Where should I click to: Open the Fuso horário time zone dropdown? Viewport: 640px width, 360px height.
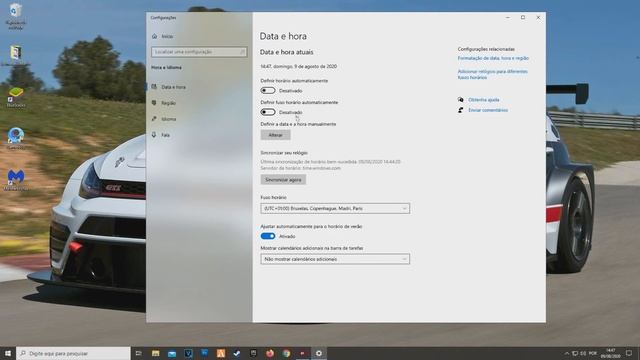pos(335,209)
